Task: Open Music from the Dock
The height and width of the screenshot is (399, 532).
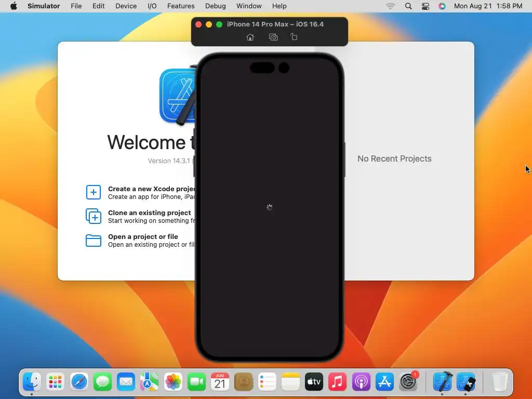Action: (x=337, y=382)
